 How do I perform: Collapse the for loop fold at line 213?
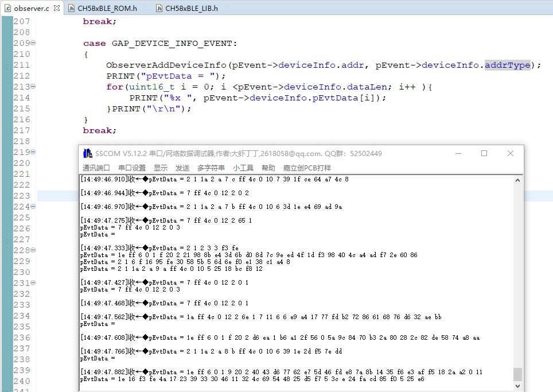coord(33,87)
